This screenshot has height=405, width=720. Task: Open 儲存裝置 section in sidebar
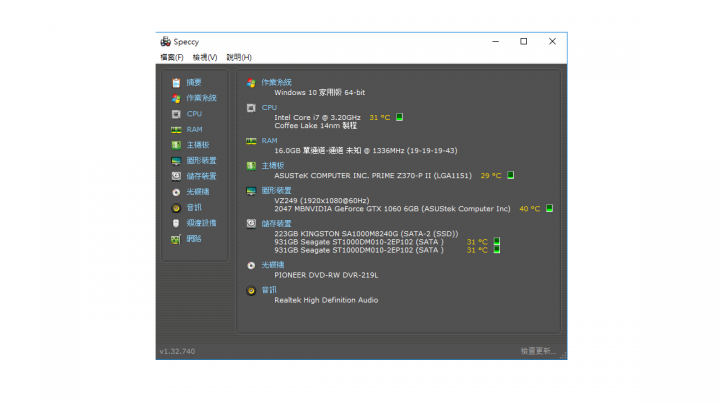point(201,176)
